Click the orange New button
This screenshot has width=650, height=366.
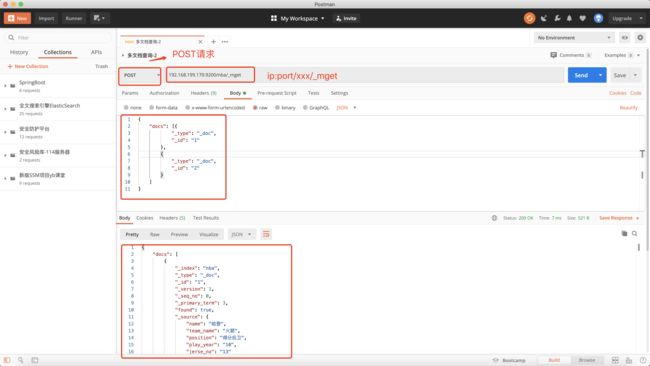point(17,18)
